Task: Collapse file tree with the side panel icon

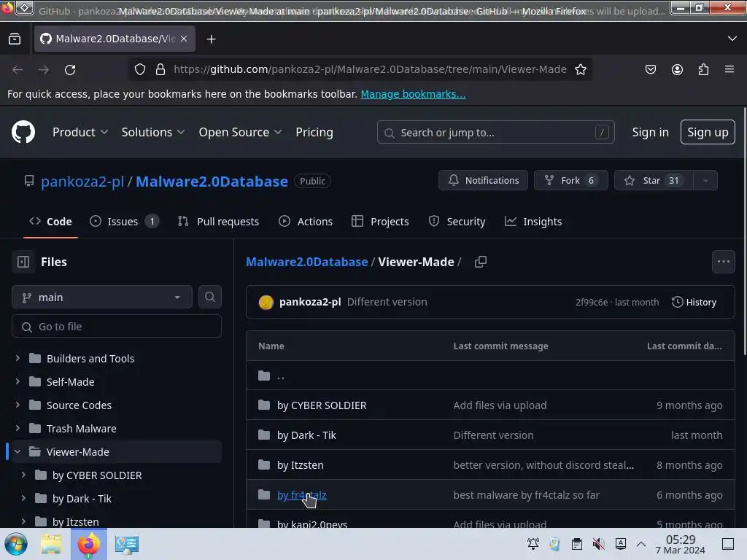Action: 23,262
